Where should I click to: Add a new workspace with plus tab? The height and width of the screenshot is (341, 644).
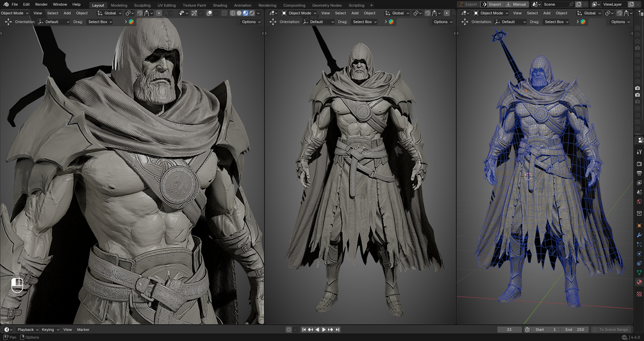pos(371,5)
